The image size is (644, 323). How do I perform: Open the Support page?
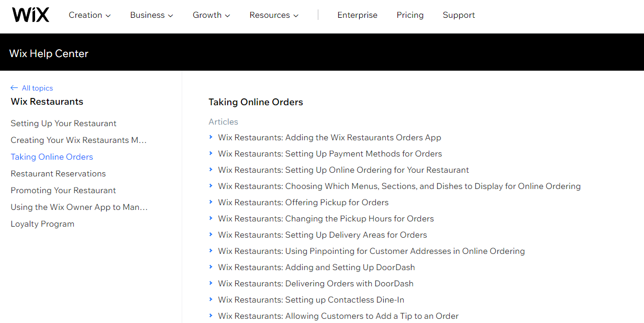pos(459,15)
